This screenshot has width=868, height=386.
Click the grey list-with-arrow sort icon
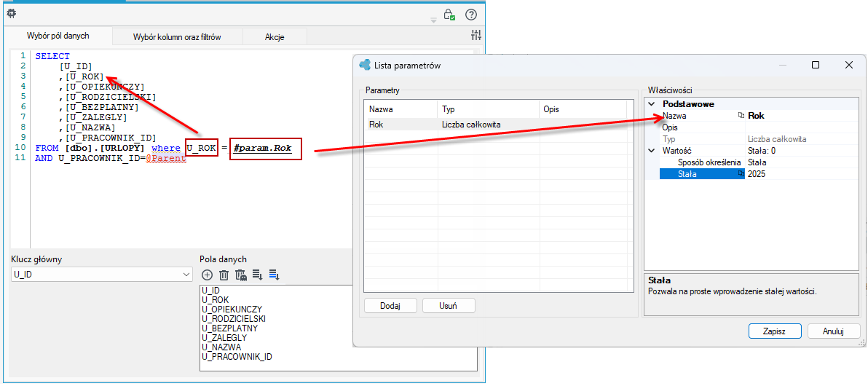click(257, 275)
